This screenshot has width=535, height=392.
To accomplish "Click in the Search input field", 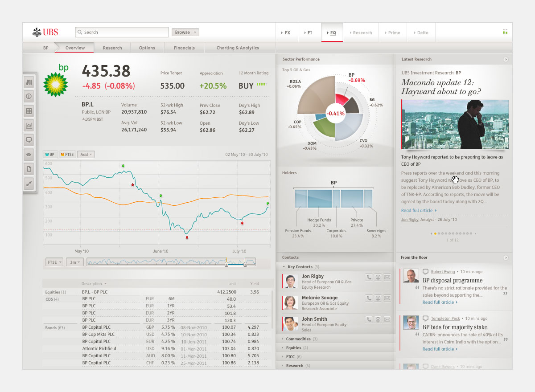I will point(122,32).
